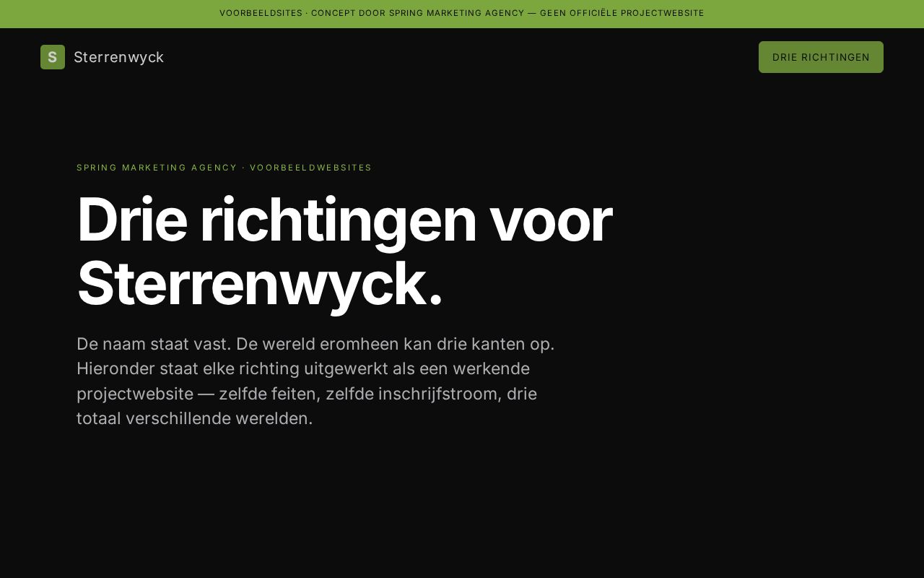
Task: Open the Drie Richtingen button
Action: tap(821, 57)
